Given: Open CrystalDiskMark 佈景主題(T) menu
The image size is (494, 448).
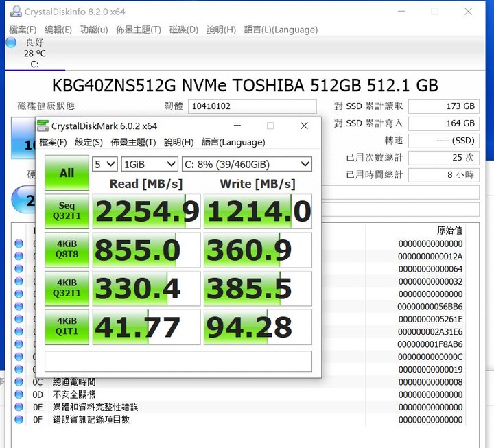Looking at the screenshot, I should (x=133, y=143).
